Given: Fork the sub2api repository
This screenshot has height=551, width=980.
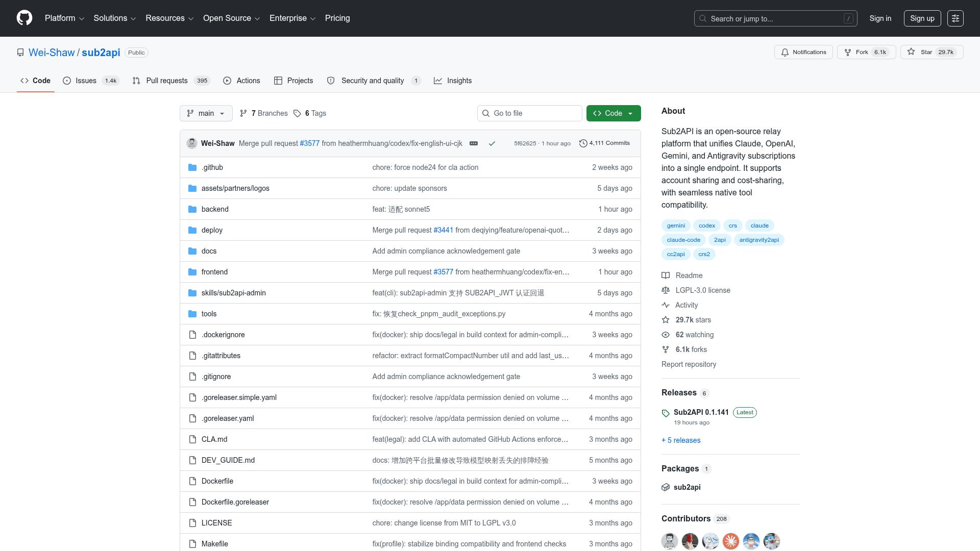Looking at the screenshot, I should 866,52.
